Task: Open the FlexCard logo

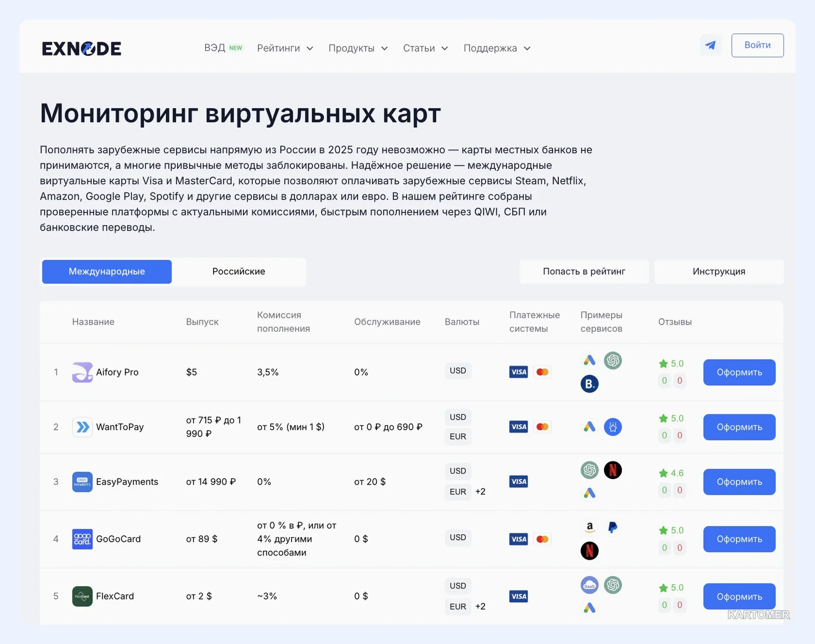Action: 82,596
